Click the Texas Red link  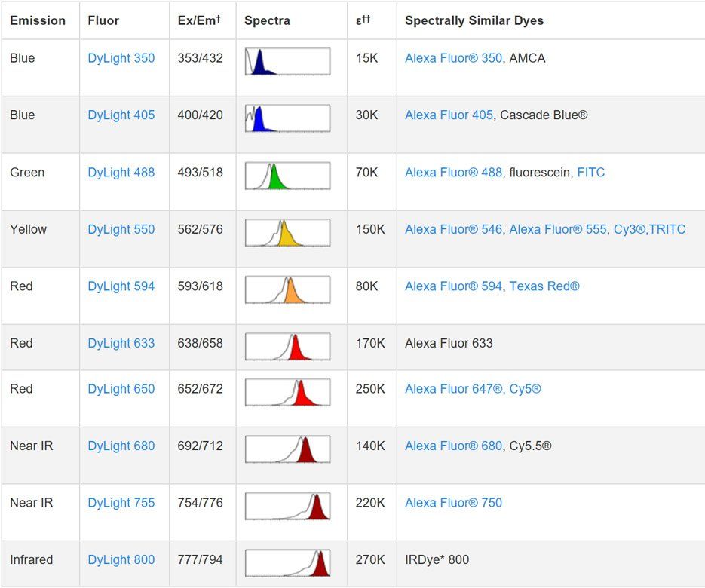point(544,286)
